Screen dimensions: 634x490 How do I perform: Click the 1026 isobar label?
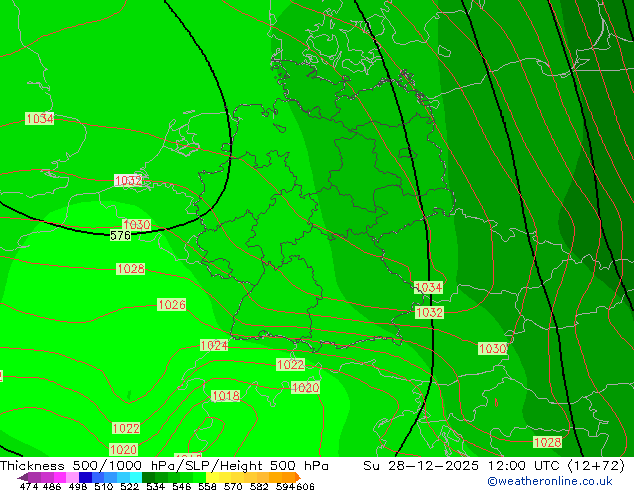[x=172, y=304]
